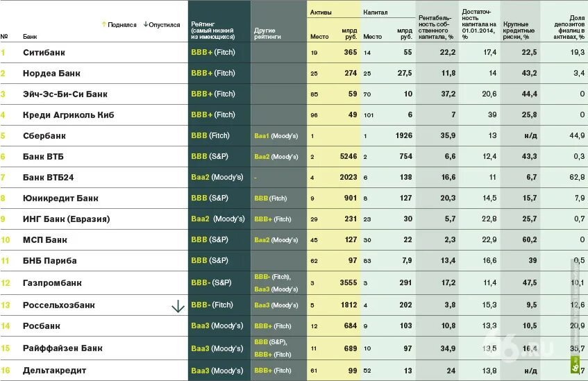Click assets rank 96 for Креди Агриколь Киб
The height and width of the screenshot is (381, 588).
tap(314, 115)
